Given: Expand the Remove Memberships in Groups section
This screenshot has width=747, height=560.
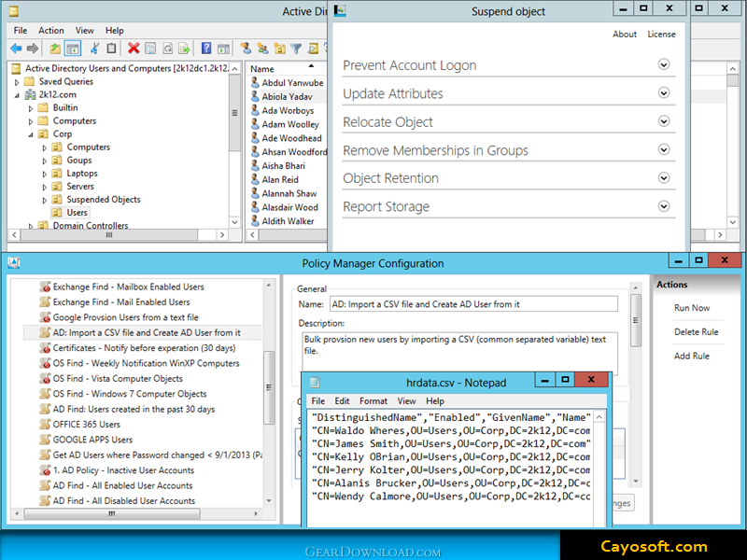Looking at the screenshot, I should [664, 149].
